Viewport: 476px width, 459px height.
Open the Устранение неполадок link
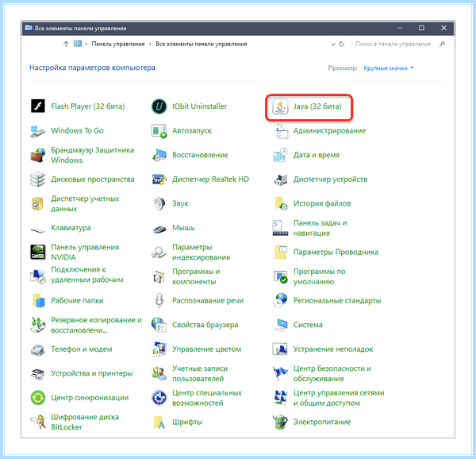[x=333, y=349]
